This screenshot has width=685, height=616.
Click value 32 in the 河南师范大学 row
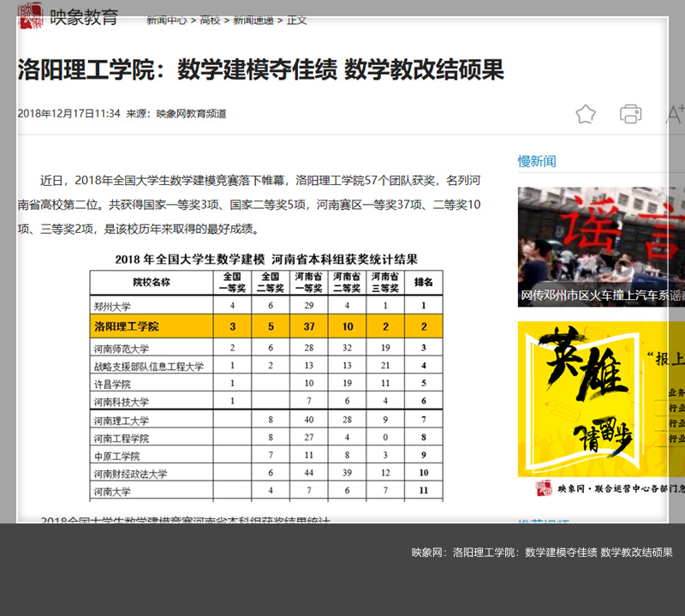tap(348, 348)
